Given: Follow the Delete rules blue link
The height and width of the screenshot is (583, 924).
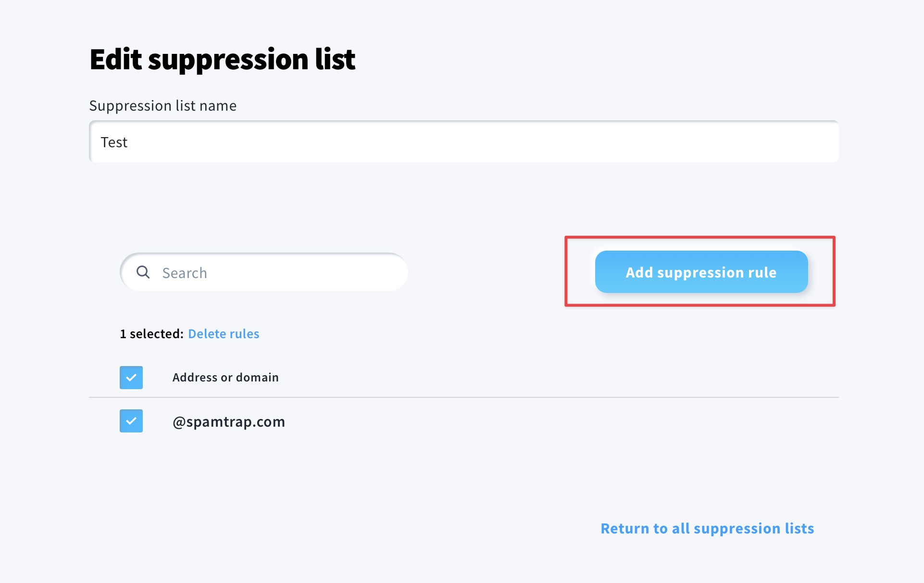Looking at the screenshot, I should [x=224, y=334].
